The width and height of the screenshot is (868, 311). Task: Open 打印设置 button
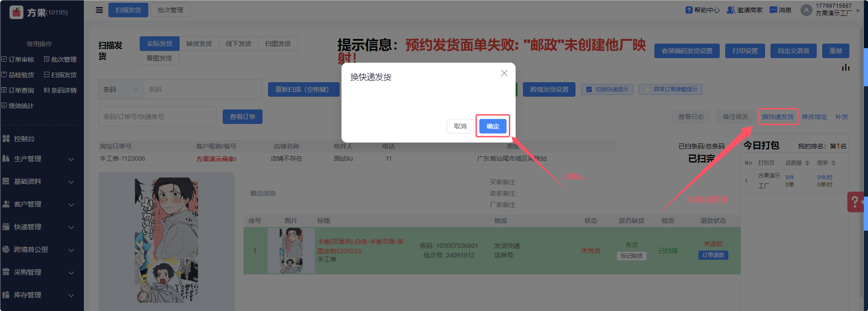tap(745, 51)
